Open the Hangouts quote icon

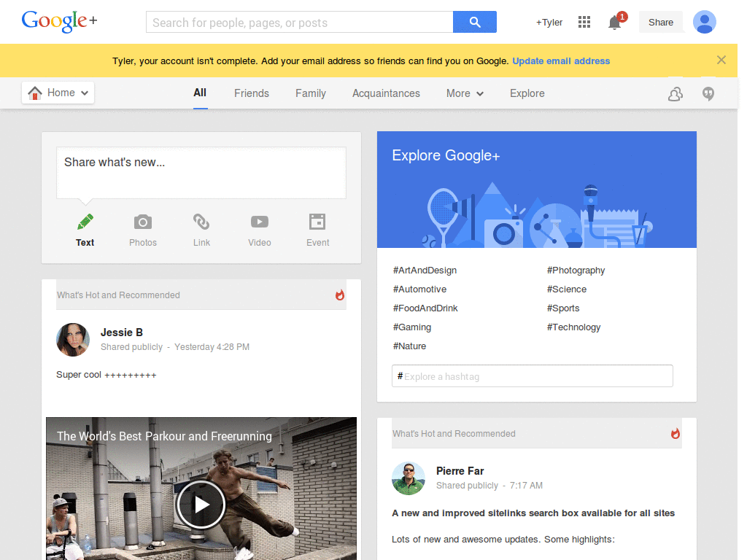point(708,94)
